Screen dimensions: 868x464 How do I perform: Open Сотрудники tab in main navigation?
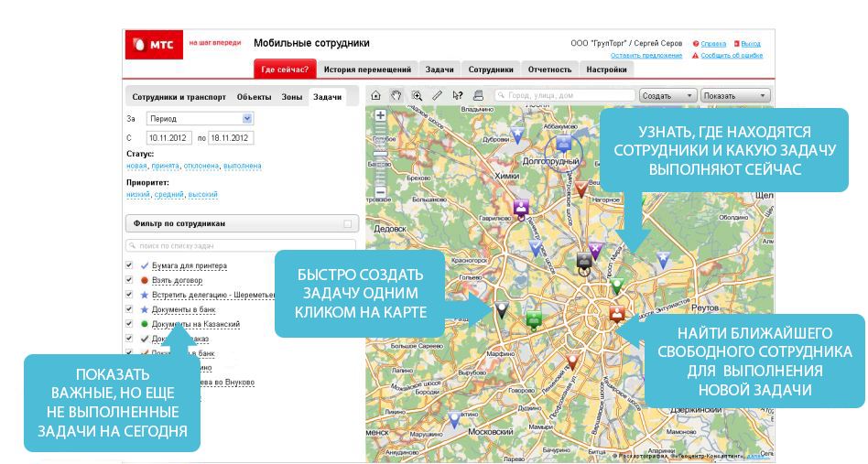pos(491,70)
